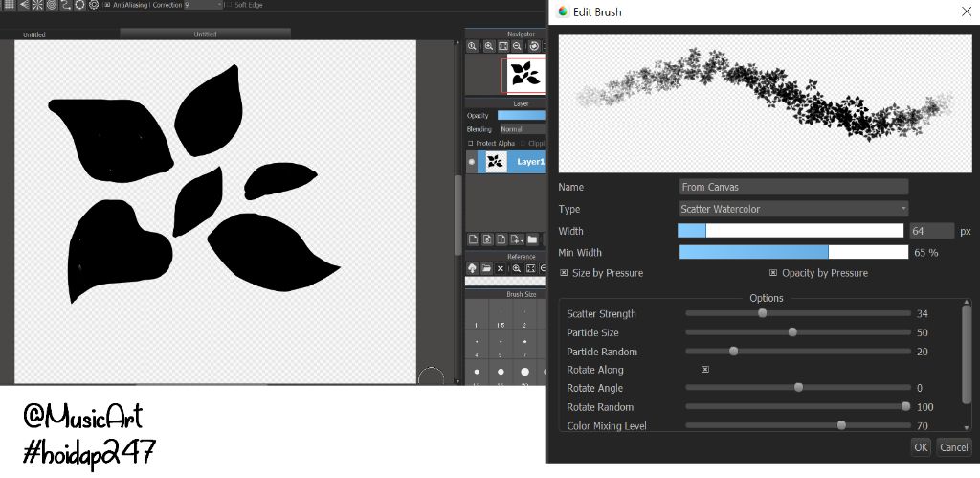This screenshot has height=478, width=980.
Task: Open the layer Blending mode dropdown
Action: click(x=522, y=129)
